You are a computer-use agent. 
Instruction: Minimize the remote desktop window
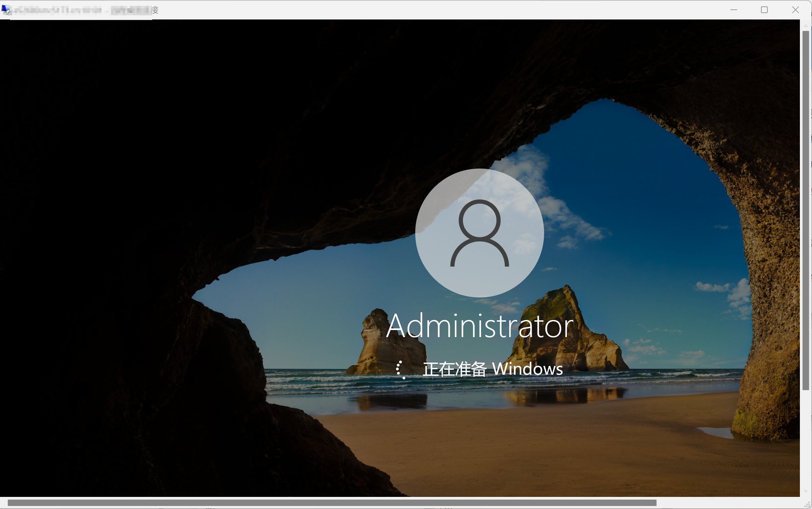(x=734, y=10)
